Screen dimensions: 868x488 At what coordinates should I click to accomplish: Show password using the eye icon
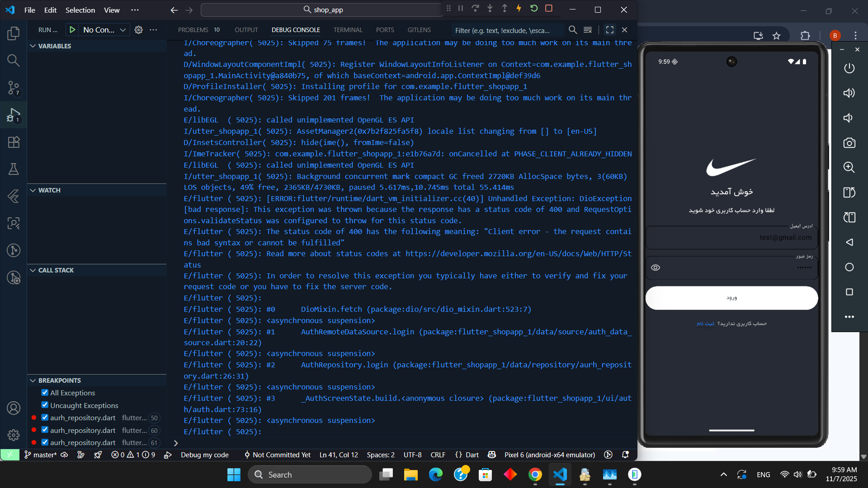tap(655, 267)
